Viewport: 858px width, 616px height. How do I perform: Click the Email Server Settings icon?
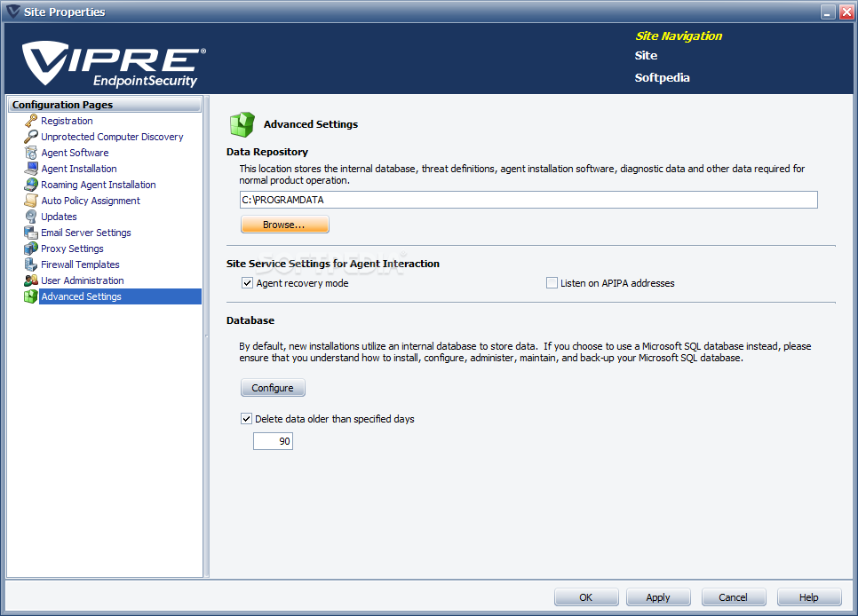tap(31, 233)
